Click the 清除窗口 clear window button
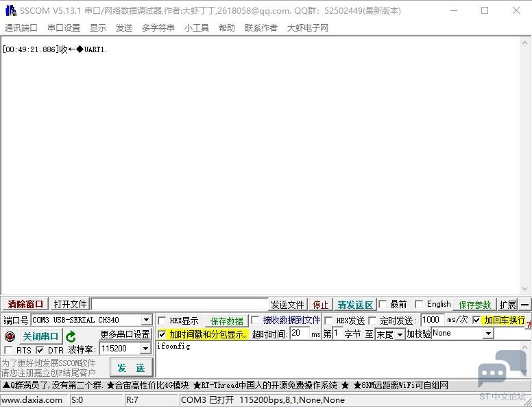This screenshot has height=407, width=532. tap(25, 304)
